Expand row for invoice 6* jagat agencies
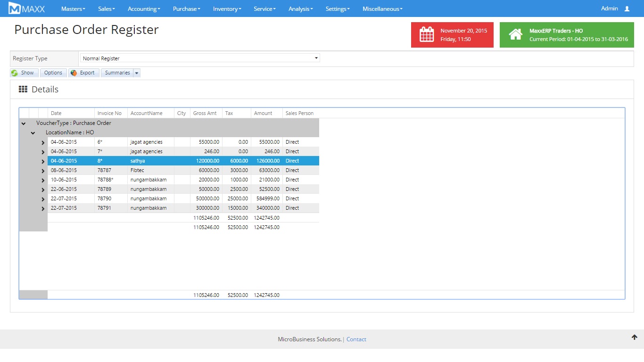Viewport: 644px width, 362px height. pos(43,142)
